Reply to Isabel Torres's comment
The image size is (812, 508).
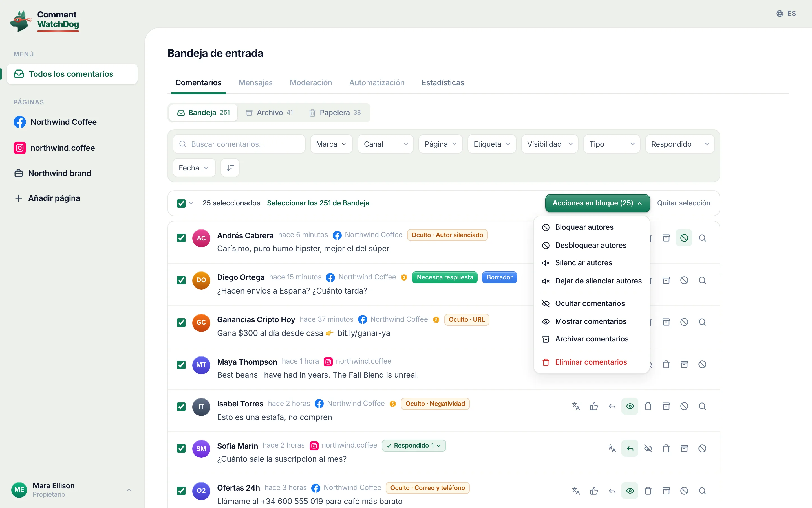[612, 406]
